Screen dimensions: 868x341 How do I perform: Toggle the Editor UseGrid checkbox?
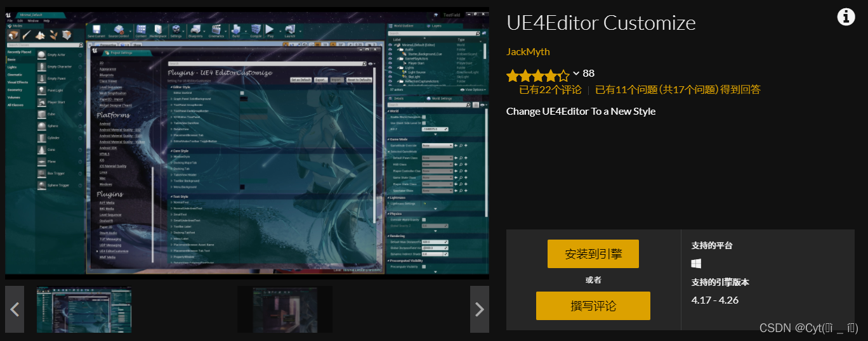pyautogui.click(x=242, y=93)
